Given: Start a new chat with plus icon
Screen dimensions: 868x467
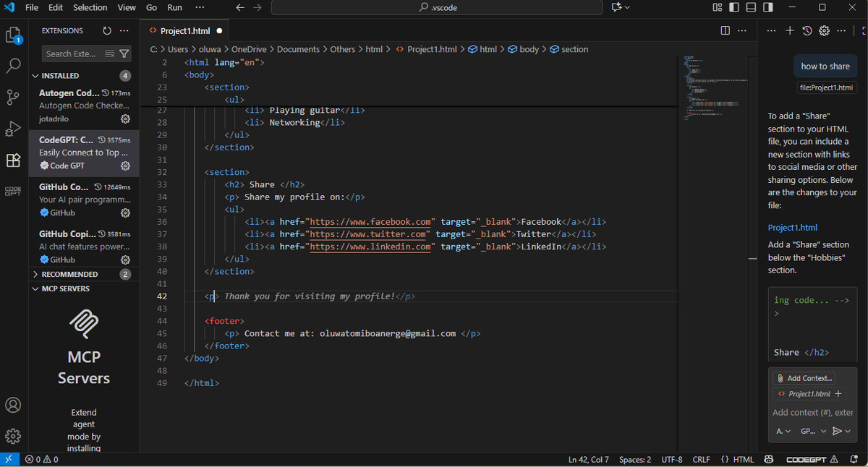Looking at the screenshot, I should coord(790,31).
